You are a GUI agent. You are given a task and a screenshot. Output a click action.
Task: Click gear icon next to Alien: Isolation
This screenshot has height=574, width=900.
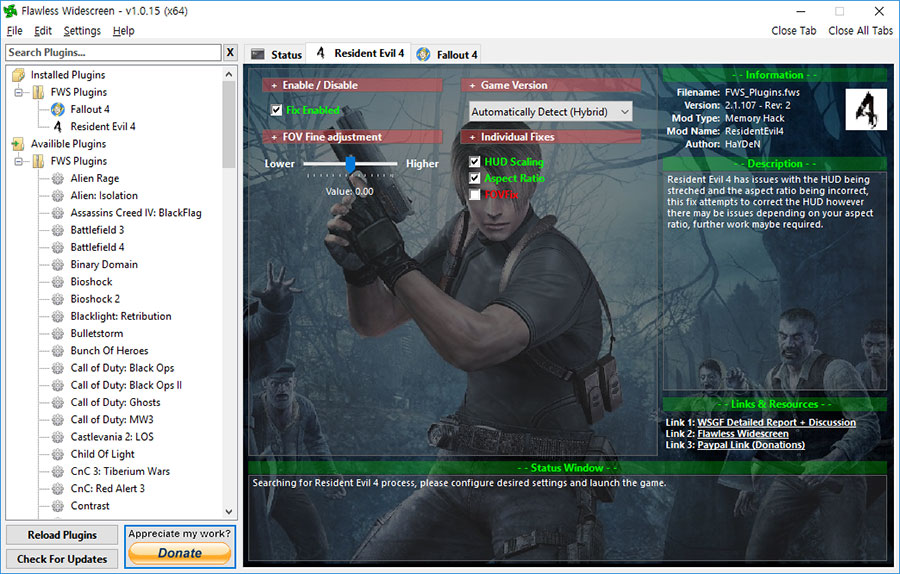tap(57, 196)
